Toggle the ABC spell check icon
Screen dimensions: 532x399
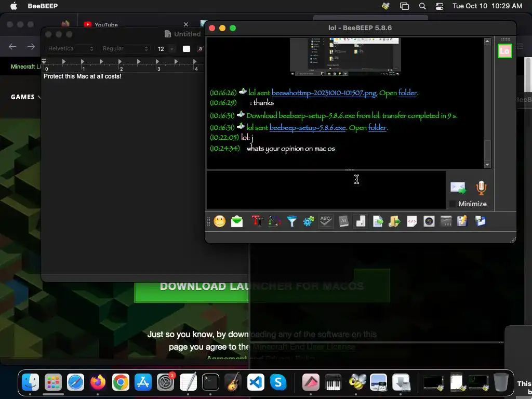coord(326,221)
